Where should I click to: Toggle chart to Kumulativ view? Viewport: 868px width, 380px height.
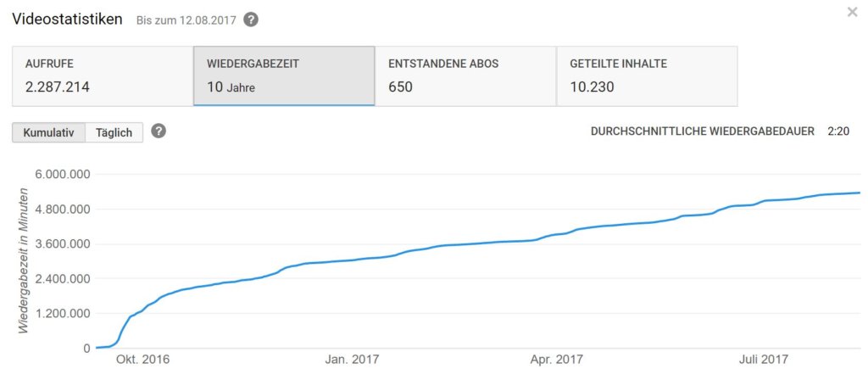point(48,132)
